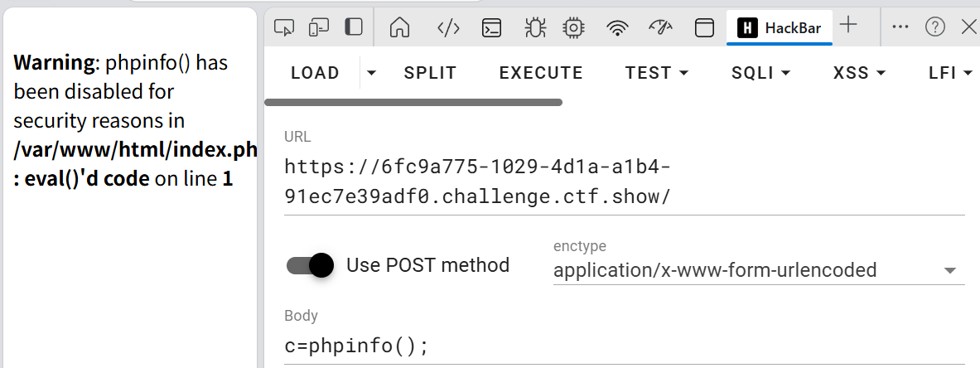Viewport: 980px width, 368px height.
Task: Open the Performance gauge icon panel
Action: [x=660, y=27]
